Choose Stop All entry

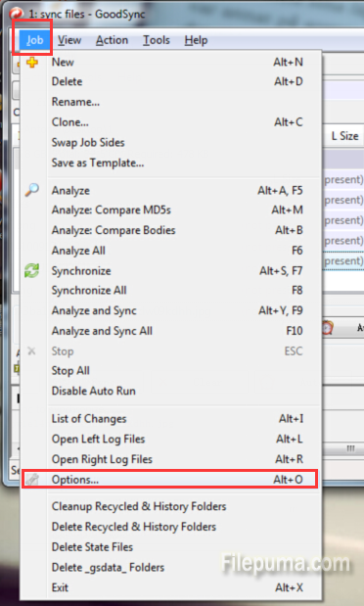pyautogui.click(x=171, y=371)
